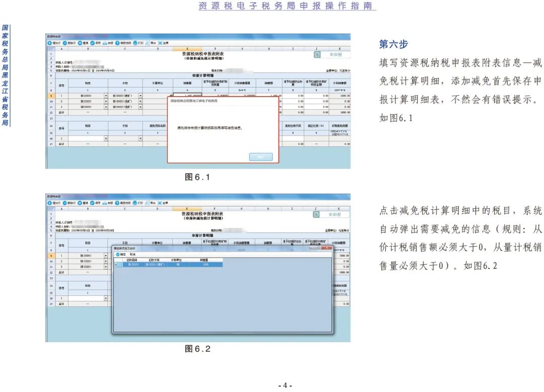Open 填报说明 help in figure 6.1

[117, 43]
